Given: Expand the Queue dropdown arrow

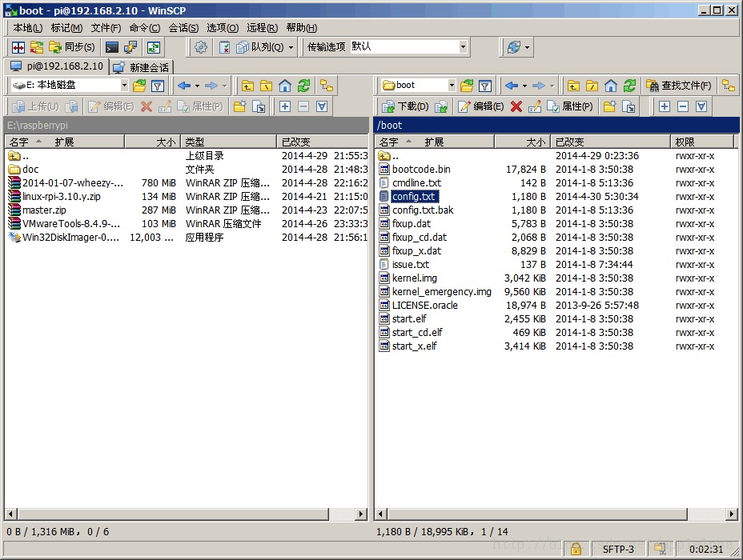Looking at the screenshot, I should pos(291,47).
